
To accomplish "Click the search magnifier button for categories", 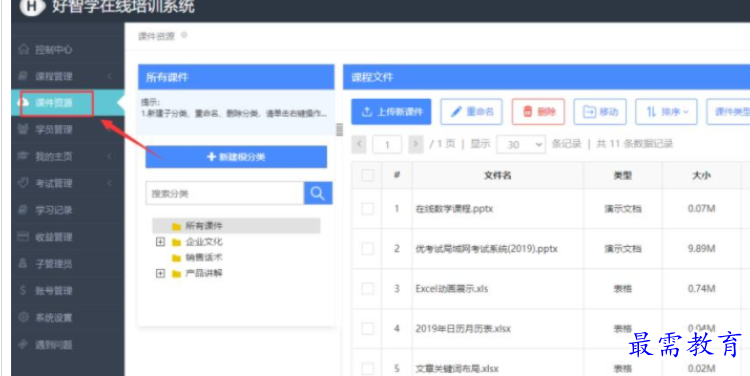I will (318, 193).
